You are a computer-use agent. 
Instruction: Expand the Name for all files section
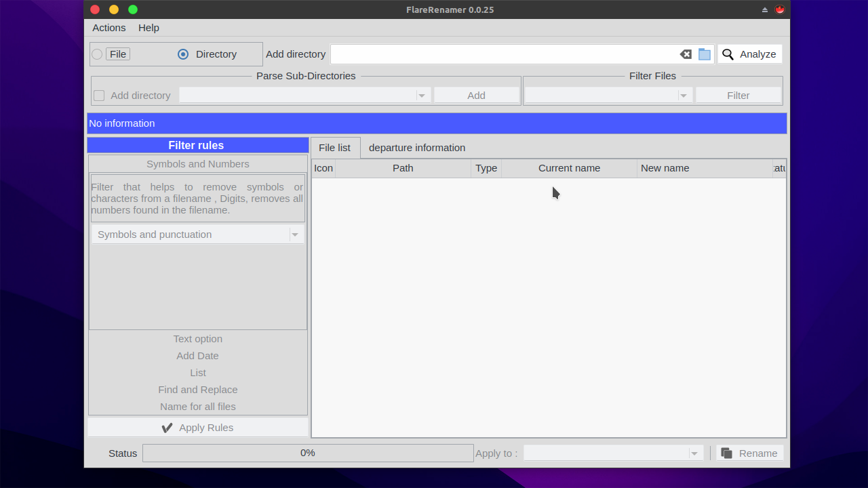pos(198,407)
